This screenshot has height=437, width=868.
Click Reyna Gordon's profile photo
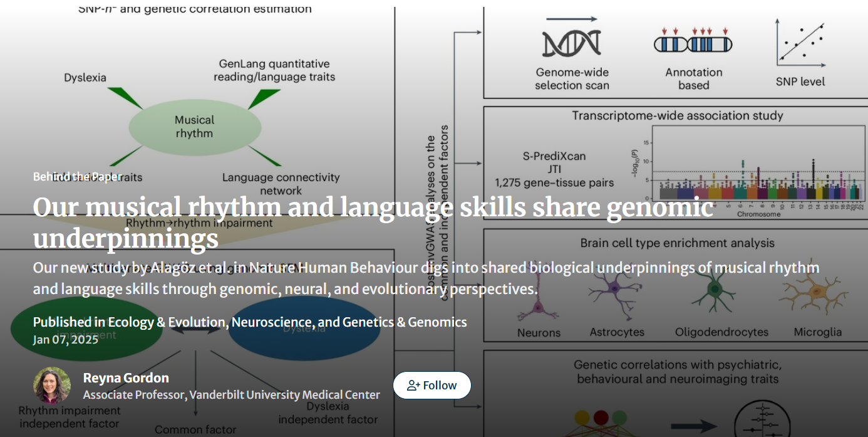(52, 385)
